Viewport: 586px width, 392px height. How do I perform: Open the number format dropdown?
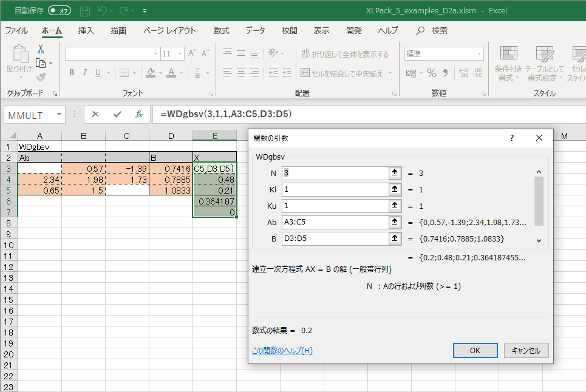coord(479,54)
